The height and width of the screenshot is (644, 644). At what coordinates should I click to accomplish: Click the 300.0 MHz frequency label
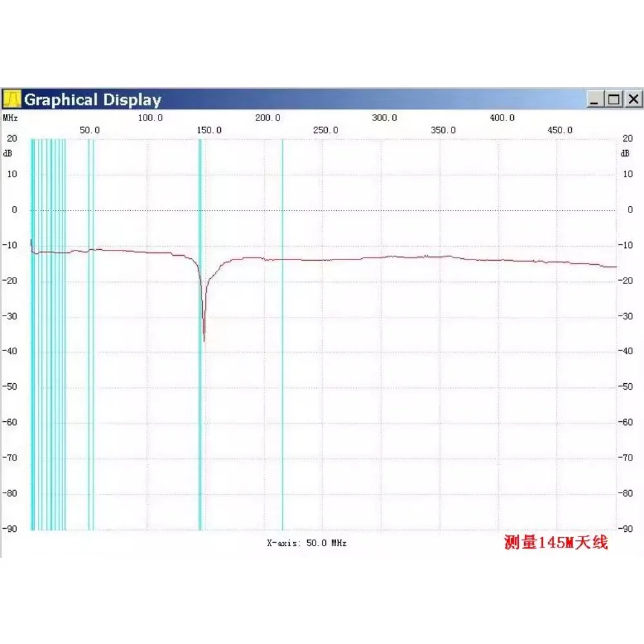384,118
